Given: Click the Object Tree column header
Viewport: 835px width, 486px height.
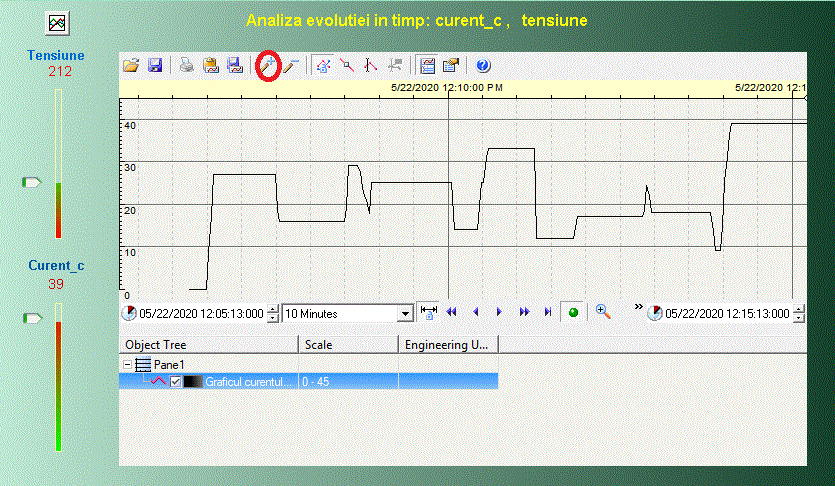Looking at the screenshot, I should (208, 345).
